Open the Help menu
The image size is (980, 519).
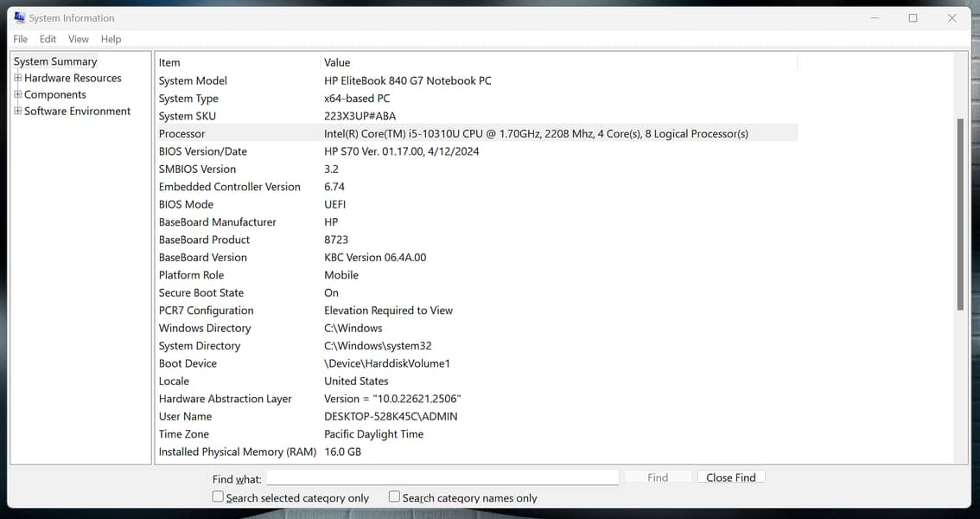(x=111, y=39)
